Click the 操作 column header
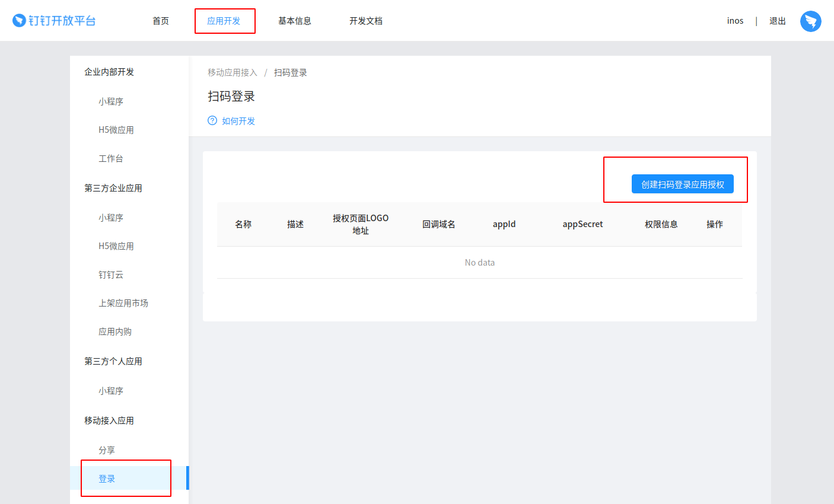This screenshot has width=834, height=504. point(715,224)
